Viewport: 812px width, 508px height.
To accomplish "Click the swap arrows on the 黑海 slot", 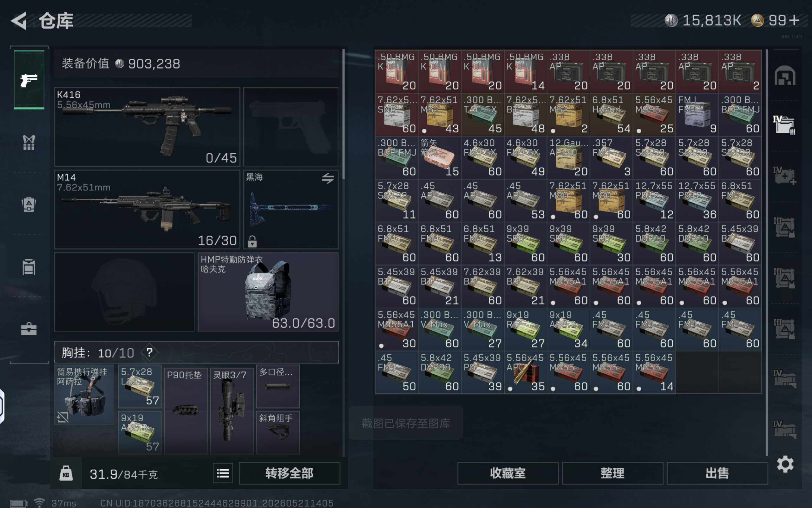I will (328, 178).
